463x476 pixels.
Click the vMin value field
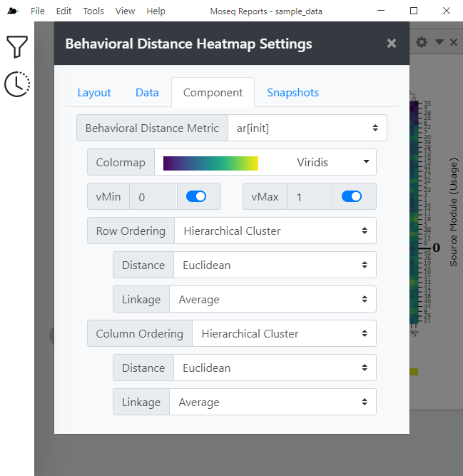click(x=153, y=196)
